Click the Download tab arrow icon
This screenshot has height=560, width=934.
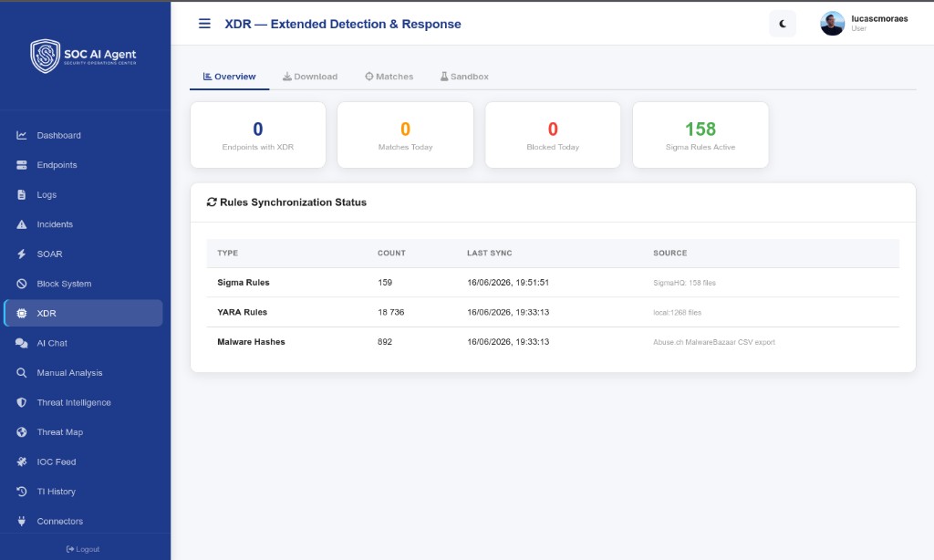click(x=287, y=77)
